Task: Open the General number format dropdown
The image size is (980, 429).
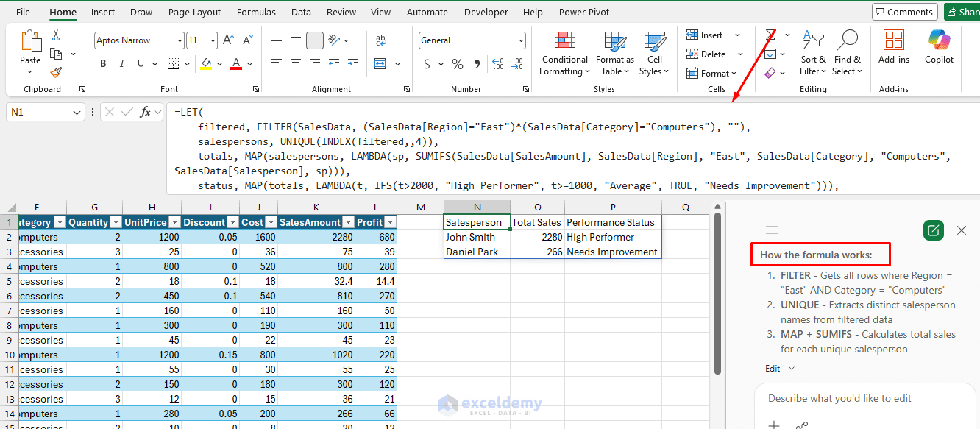Action: coord(521,41)
